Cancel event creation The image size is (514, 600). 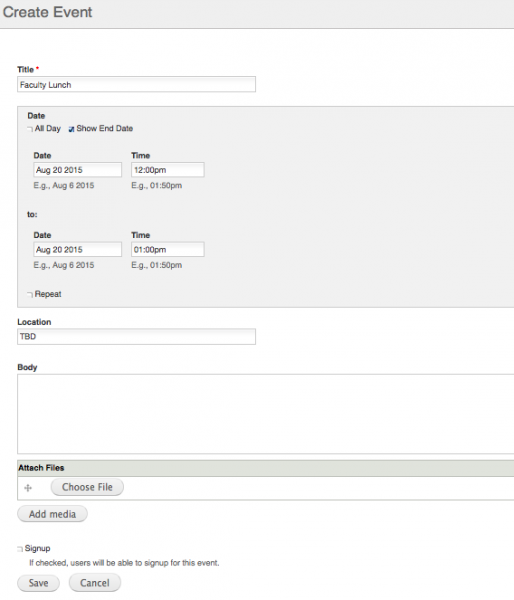(95, 583)
